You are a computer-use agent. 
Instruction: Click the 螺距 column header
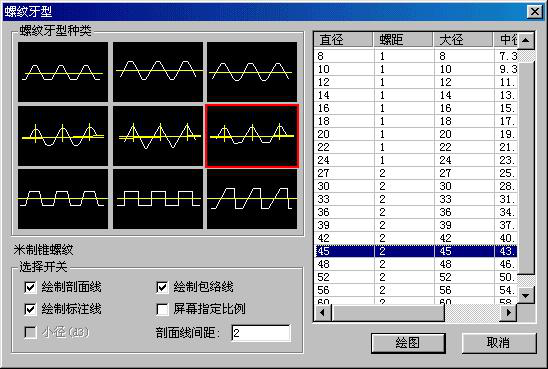click(x=403, y=40)
